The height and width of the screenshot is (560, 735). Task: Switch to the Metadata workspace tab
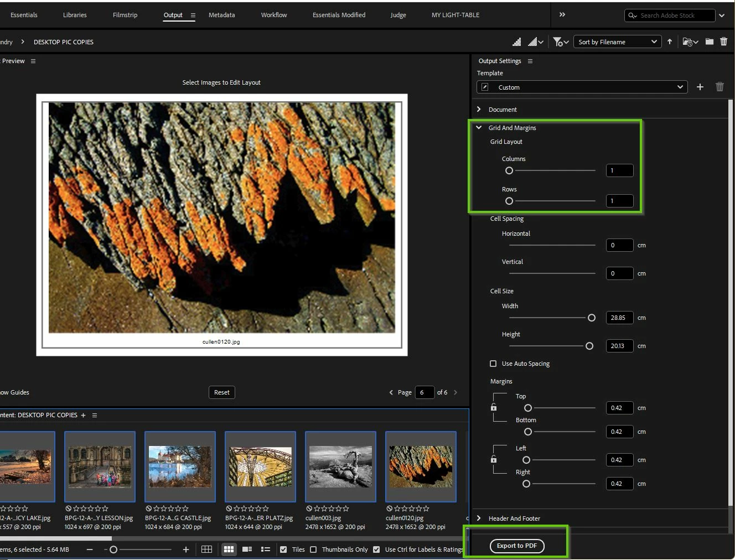(x=221, y=15)
